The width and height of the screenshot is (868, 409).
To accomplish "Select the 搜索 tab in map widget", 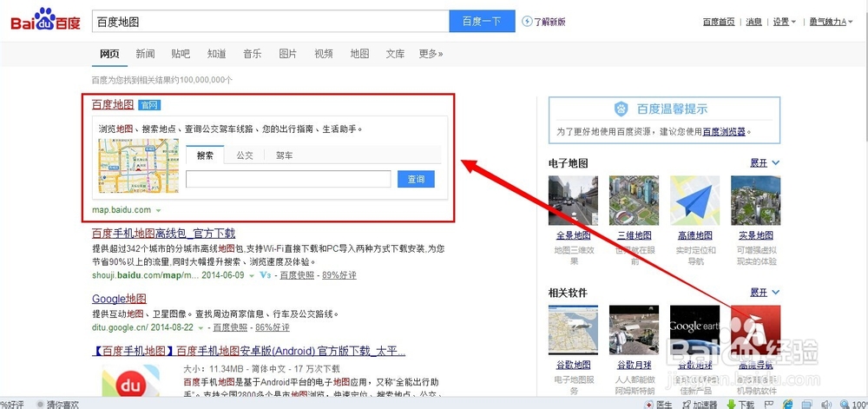I will tap(206, 155).
